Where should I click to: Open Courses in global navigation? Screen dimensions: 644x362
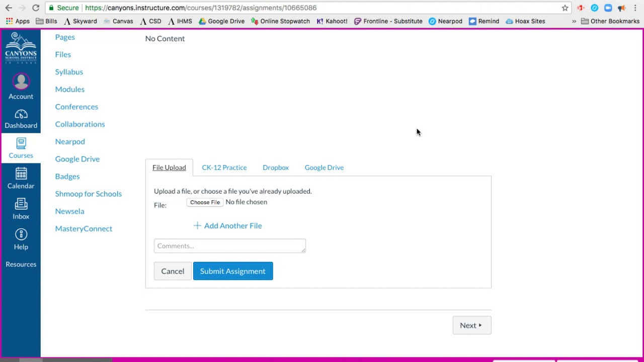[x=21, y=148]
